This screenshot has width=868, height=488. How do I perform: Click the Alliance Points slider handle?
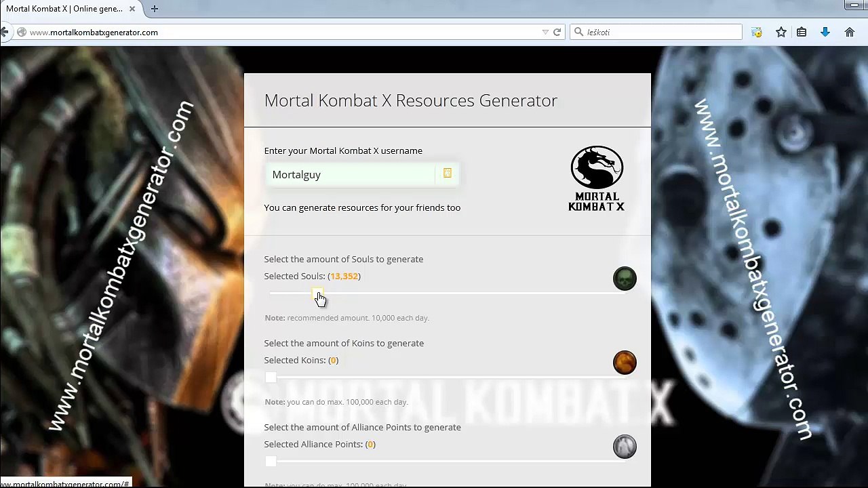point(271,462)
